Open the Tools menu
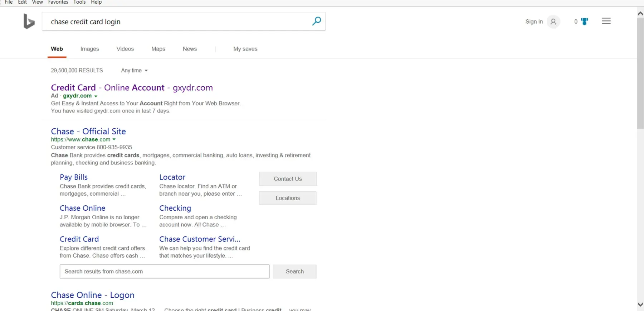Image resolution: width=644 pixels, height=311 pixels. pos(79,2)
